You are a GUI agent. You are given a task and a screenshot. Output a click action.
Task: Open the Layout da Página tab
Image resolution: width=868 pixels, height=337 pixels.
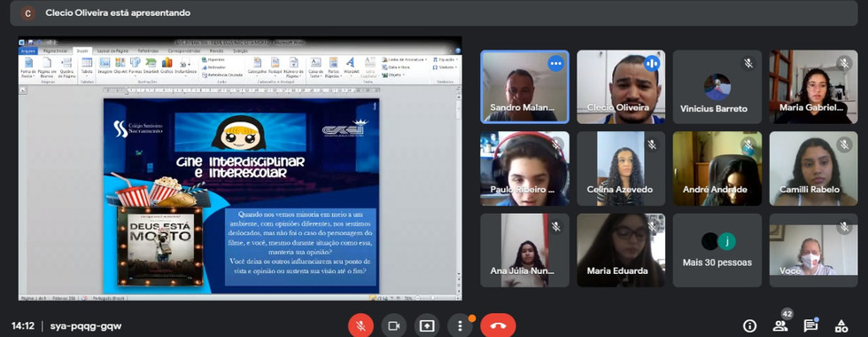pos(113,51)
